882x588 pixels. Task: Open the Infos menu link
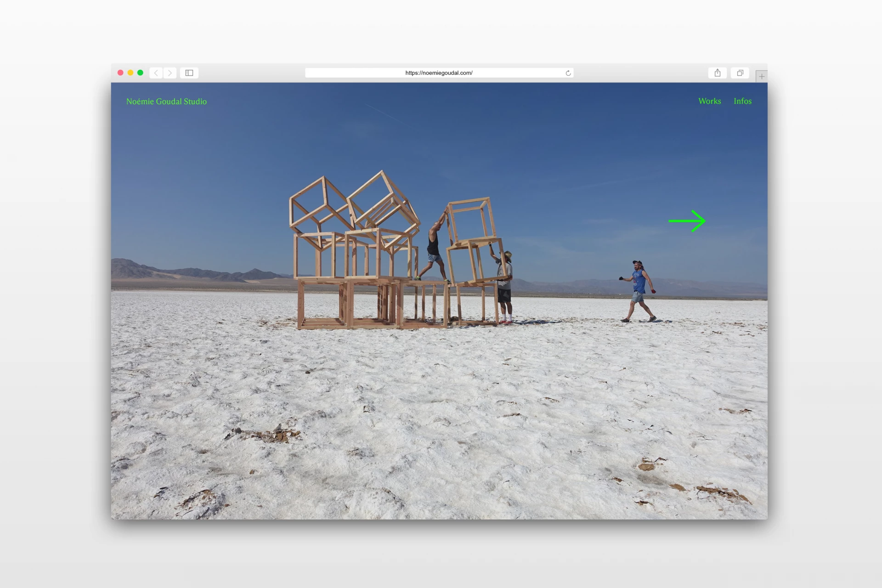click(742, 101)
